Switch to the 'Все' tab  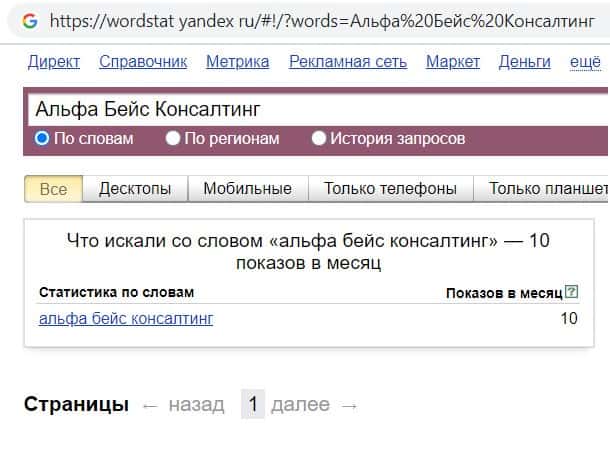[53, 189]
